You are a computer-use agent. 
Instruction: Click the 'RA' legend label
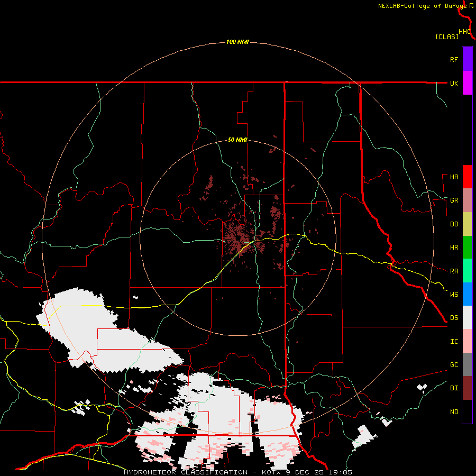point(454,271)
